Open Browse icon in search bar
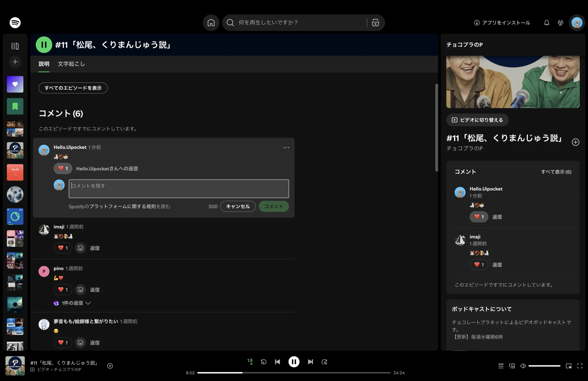 (375, 23)
